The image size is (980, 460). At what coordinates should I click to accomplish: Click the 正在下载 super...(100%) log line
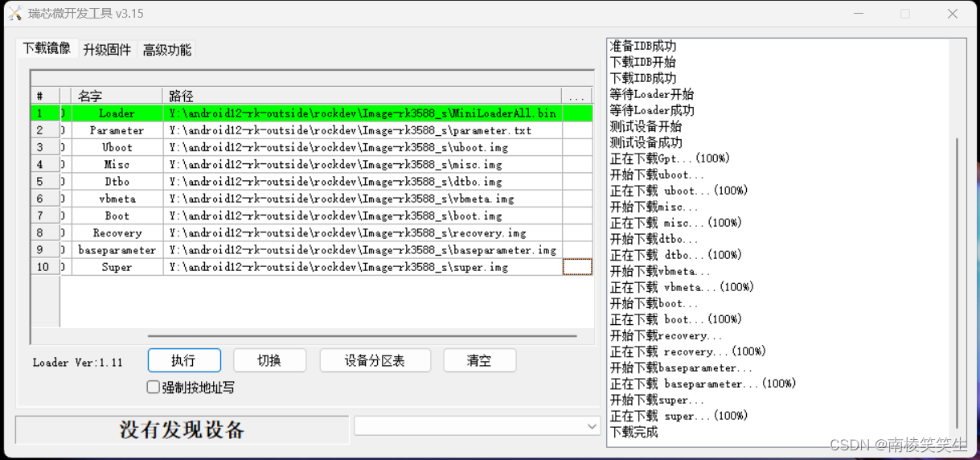coord(679,416)
